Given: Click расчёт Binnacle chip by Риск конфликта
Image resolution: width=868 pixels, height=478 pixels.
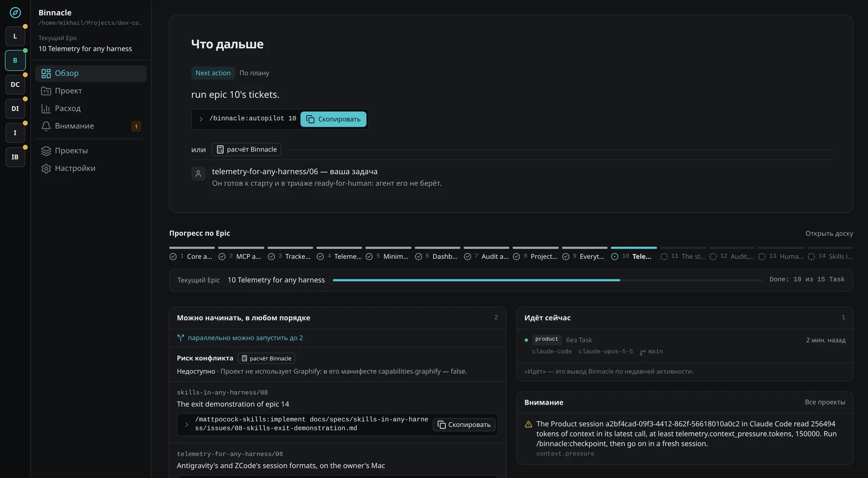Looking at the screenshot, I should (x=267, y=358).
